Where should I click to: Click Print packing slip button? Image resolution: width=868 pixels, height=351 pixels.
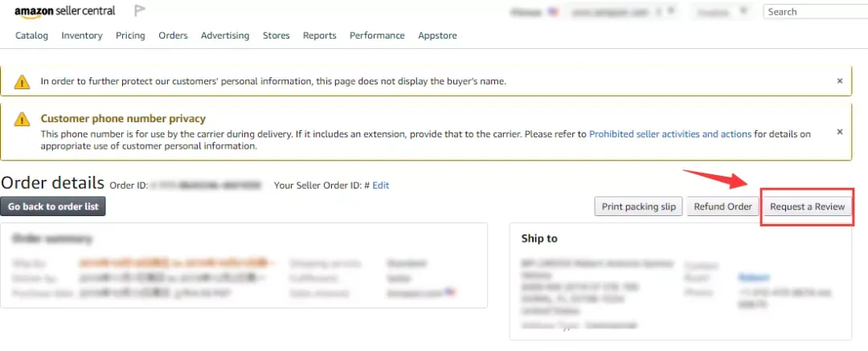click(x=639, y=206)
